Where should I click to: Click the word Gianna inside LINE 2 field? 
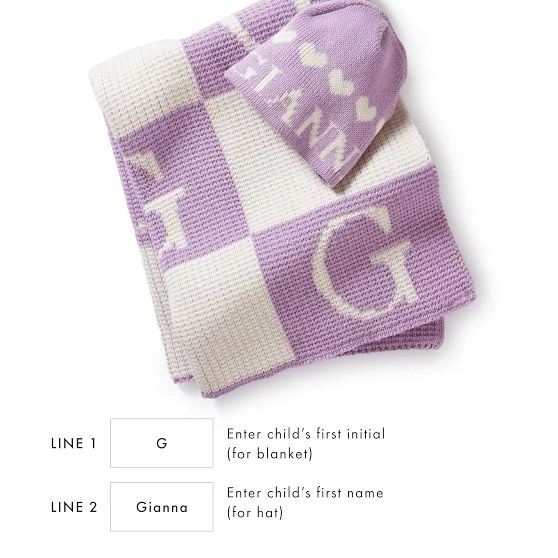pyautogui.click(x=162, y=507)
